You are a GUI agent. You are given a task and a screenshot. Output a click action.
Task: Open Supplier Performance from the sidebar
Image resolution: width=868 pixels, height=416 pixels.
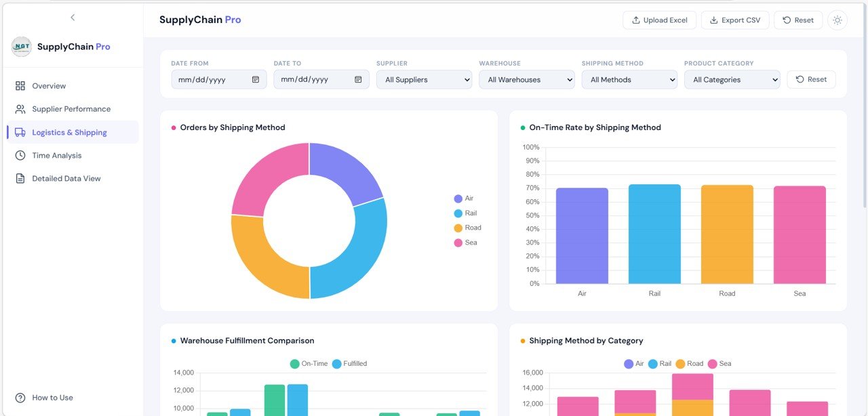pos(71,109)
